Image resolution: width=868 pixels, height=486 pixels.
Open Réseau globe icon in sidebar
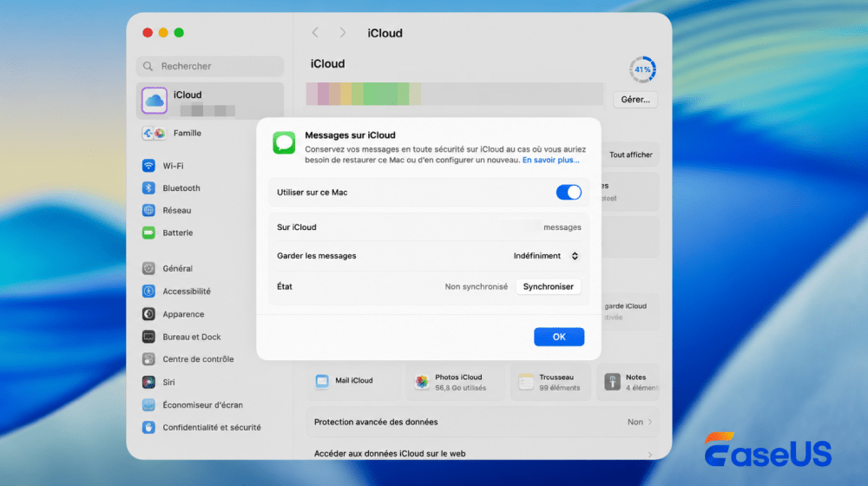(x=148, y=210)
